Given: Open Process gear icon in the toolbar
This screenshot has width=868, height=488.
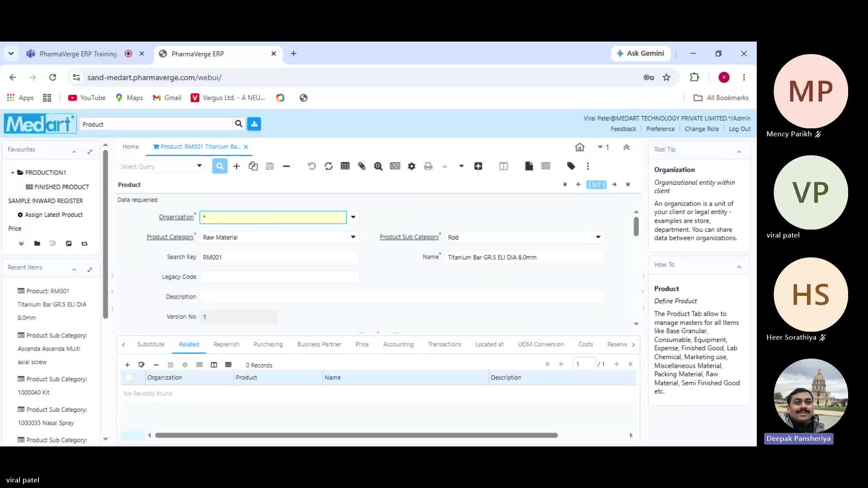Looking at the screenshot, I should click(x=411, y=166).
